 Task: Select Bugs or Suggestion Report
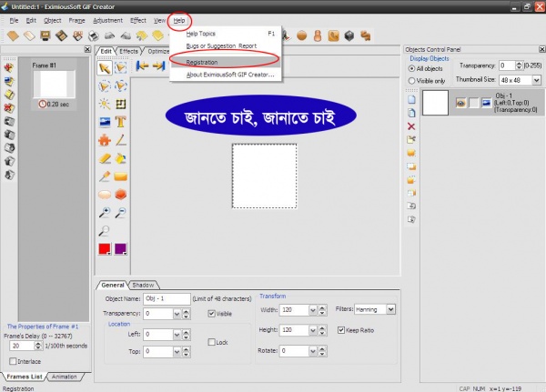point(225,46)
